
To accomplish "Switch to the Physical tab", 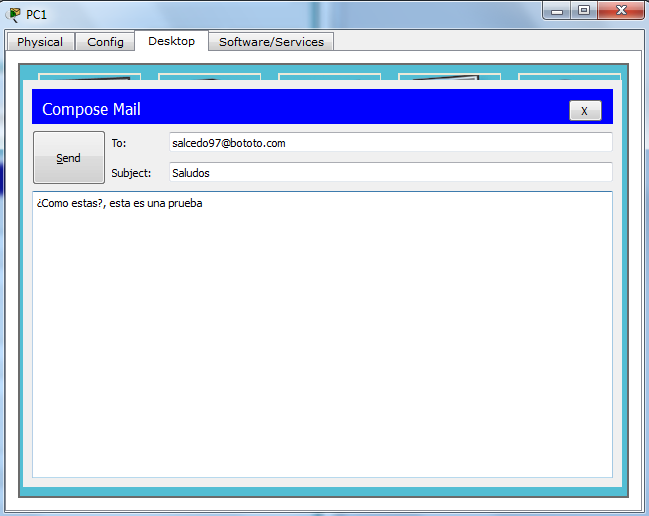I will tap(40, 42).
